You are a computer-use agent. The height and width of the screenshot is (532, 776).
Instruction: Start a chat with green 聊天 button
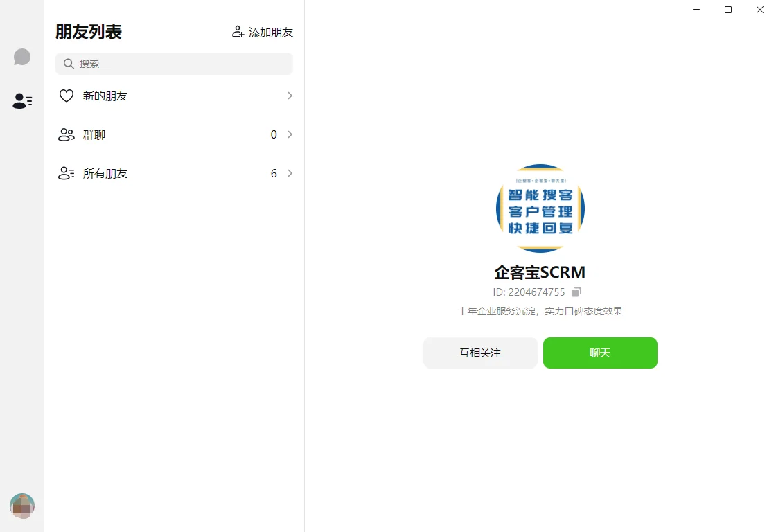click(600, 353)
